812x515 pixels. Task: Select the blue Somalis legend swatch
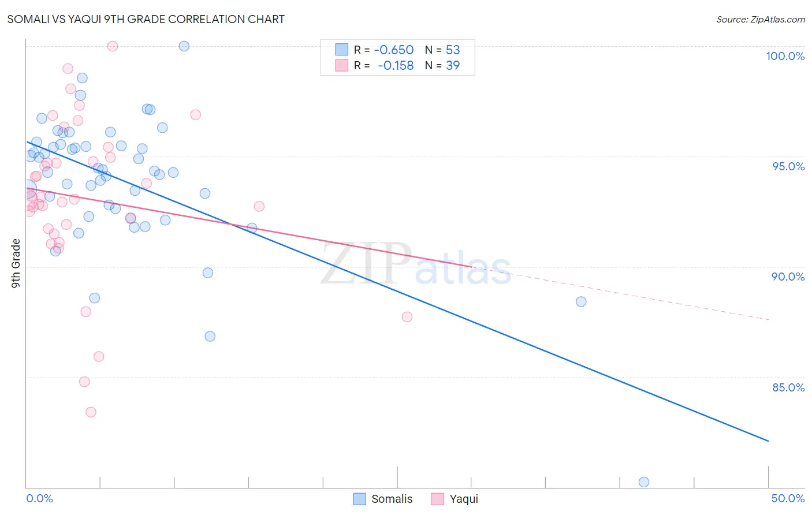[x=360, y=499]
